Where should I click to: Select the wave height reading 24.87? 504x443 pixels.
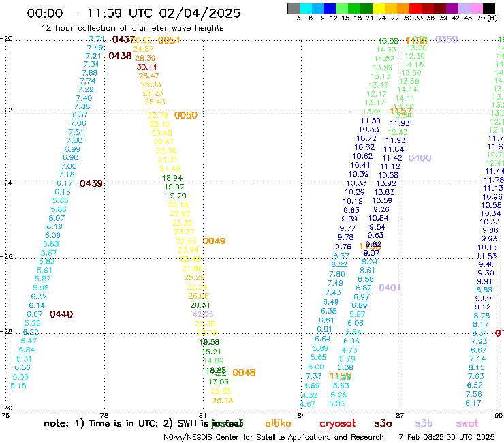coord(143,49)
